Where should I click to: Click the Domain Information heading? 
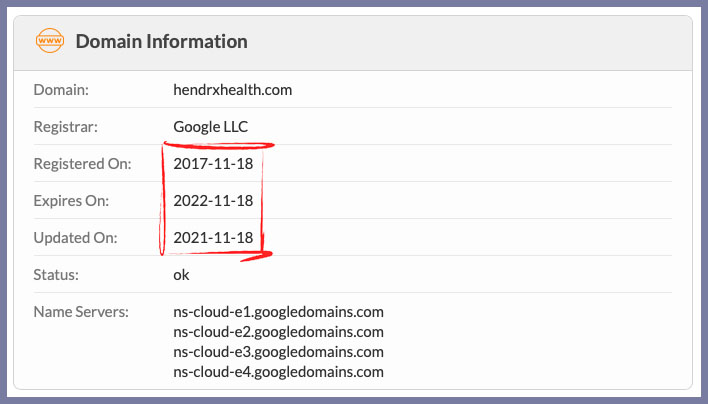[x=162, y=42]
